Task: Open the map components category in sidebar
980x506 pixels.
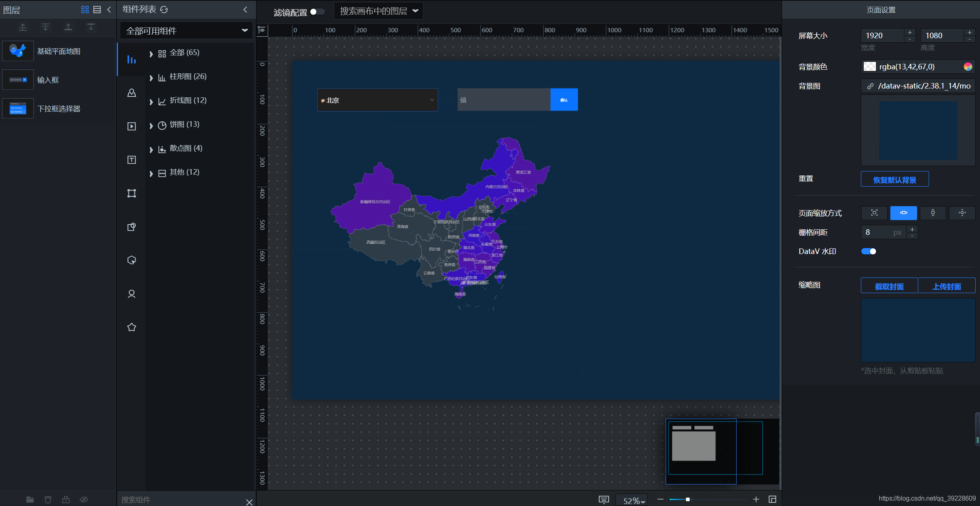Action: (x=131, y=93)
